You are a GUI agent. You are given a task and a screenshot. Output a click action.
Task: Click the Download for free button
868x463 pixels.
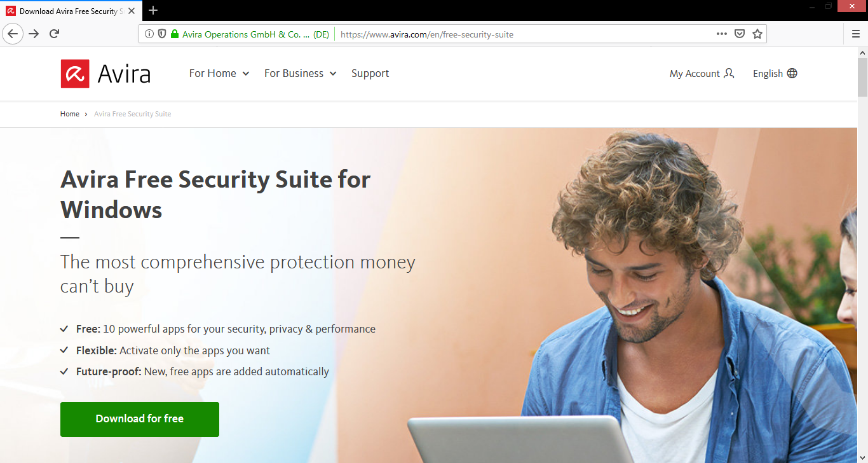pyautogui.click(x=140, y=419)
